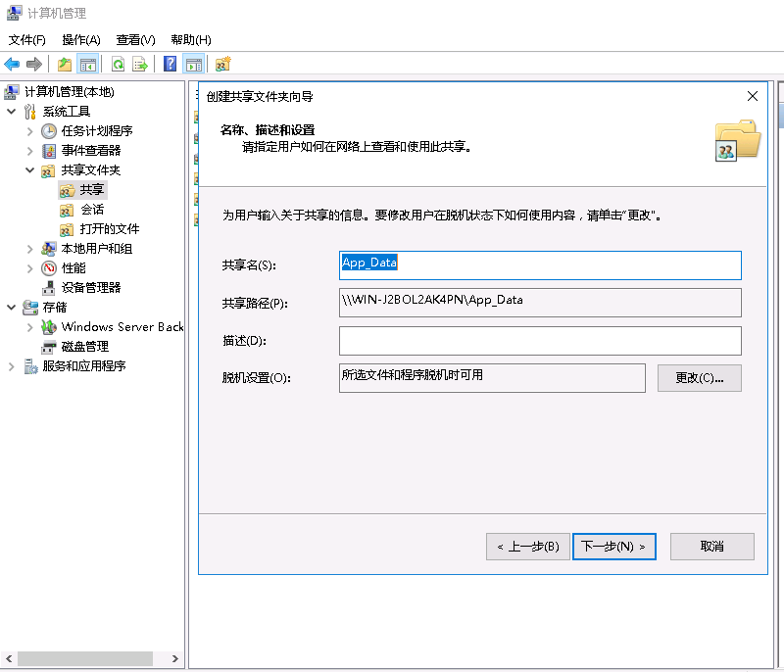Expand the 本地用户和组 tree node
The height and width of the screenshot is (672, 784).
(x=29, y=249)
